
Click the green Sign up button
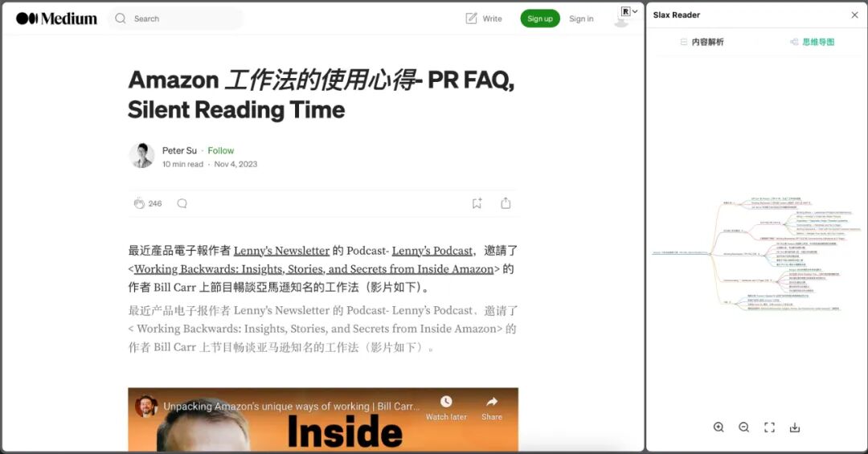pyautogui.click(x=540, y=18)
